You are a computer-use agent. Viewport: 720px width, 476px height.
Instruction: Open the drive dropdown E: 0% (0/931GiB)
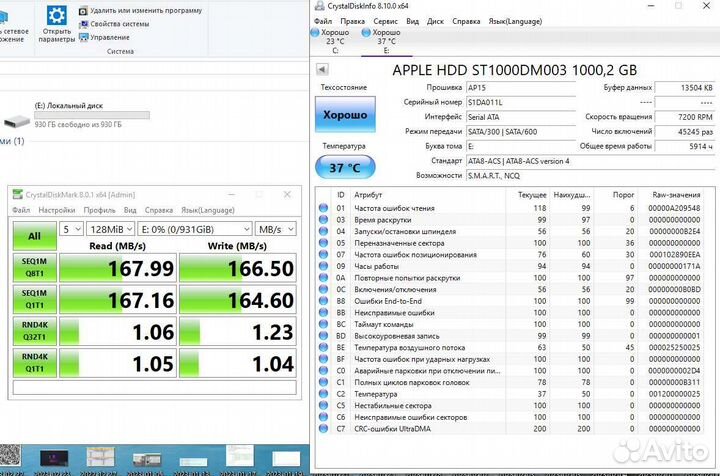(195, 229)
